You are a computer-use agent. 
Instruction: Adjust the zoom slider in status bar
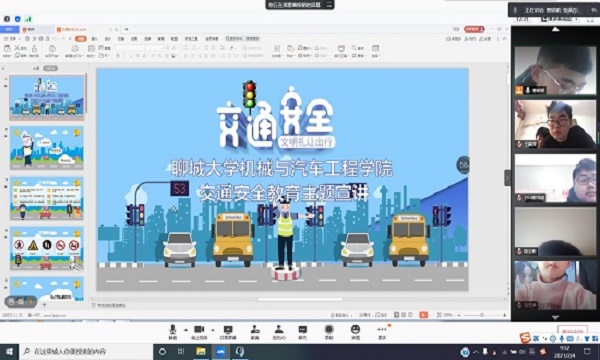[x=482, y=315]
